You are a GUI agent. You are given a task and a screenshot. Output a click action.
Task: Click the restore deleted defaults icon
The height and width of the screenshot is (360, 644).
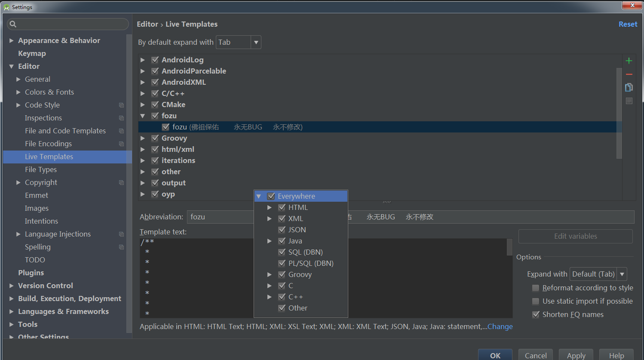[629, 101]
